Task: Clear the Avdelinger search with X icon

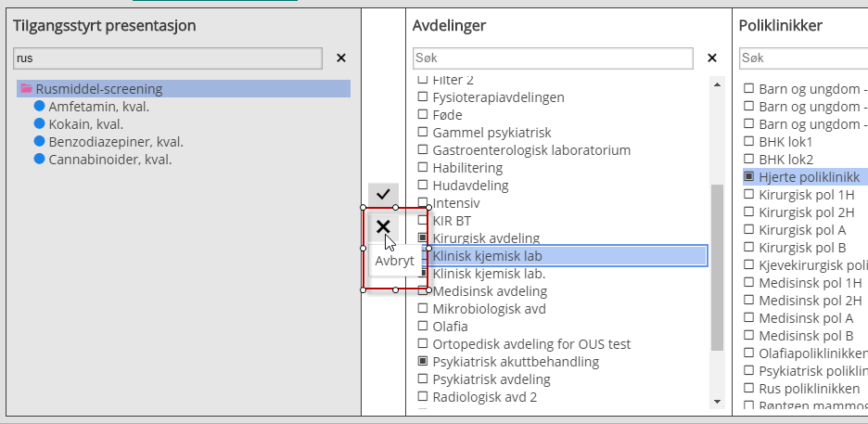Action: pos(712,58)
